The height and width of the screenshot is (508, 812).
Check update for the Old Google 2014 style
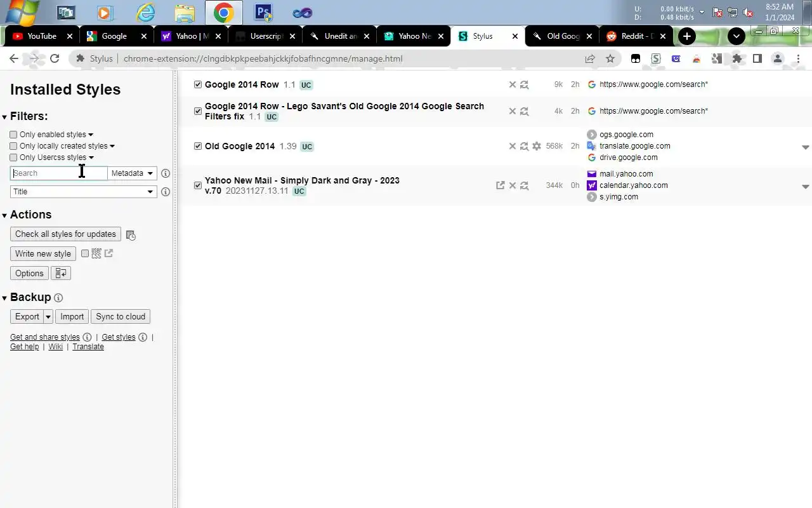tap(524, 146)
